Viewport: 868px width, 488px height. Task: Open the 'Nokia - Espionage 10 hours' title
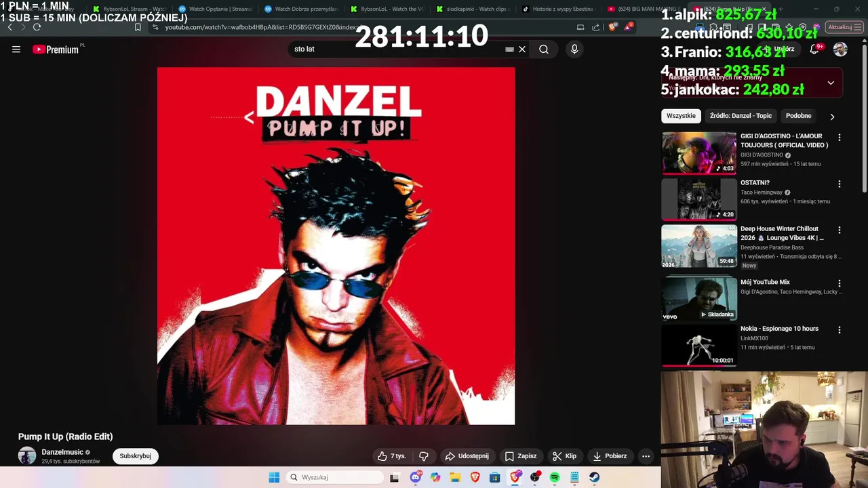(x=779, y=329)
